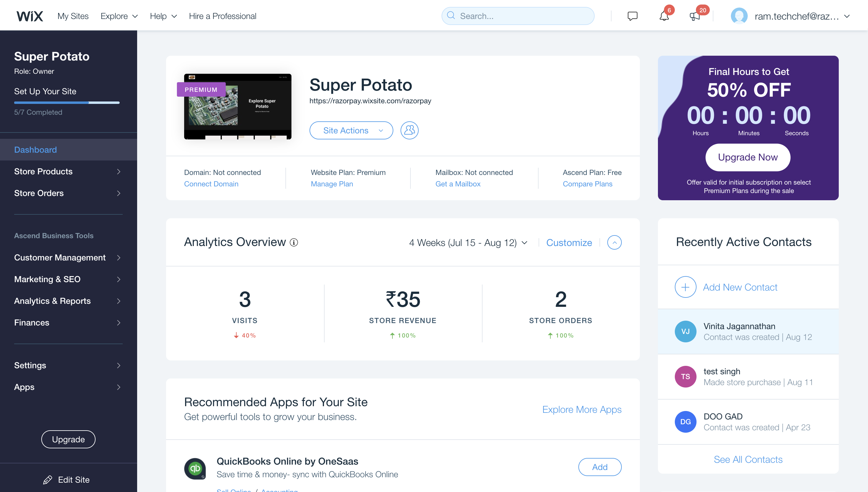Viewport: 868px width, 492px height.
Task: Click the sidebar Upgrade button
Action: coord(68,439)
